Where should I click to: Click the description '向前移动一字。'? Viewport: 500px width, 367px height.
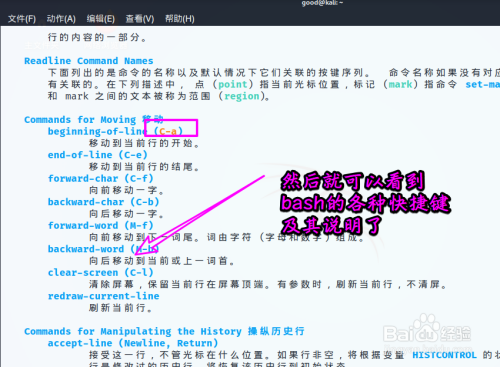tap(127, 190)
